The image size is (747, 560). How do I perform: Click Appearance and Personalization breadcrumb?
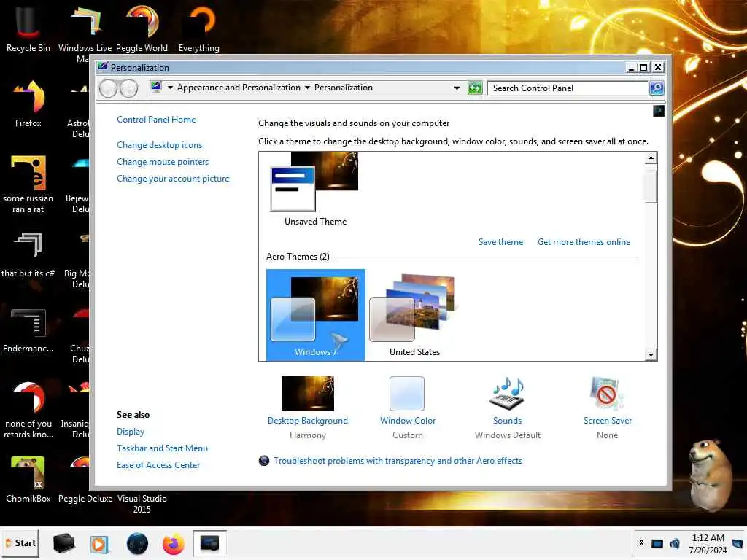[x=239, y=87]
